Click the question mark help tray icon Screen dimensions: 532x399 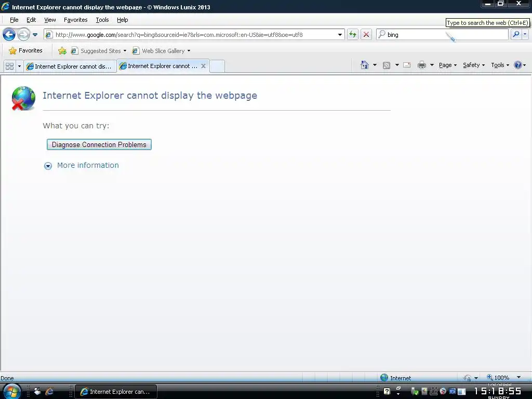387,392
